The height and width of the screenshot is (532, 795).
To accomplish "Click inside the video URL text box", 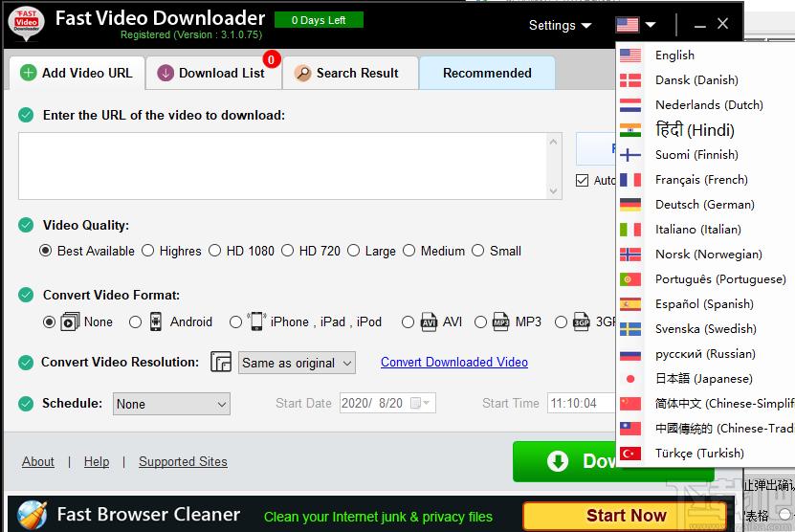I will click(283, 166).
